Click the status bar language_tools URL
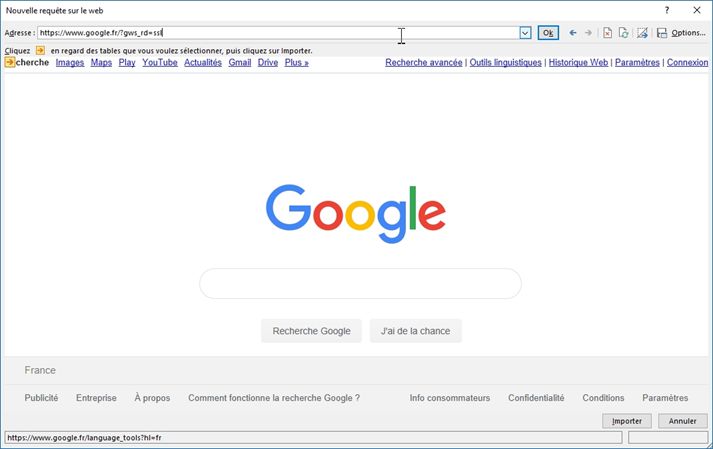This screenshot has width=713, height=449. (85, 438)
